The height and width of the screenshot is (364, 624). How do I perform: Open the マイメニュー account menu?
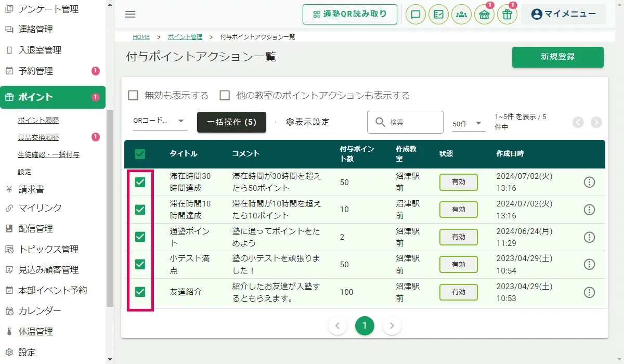click(x=563, y=14)
